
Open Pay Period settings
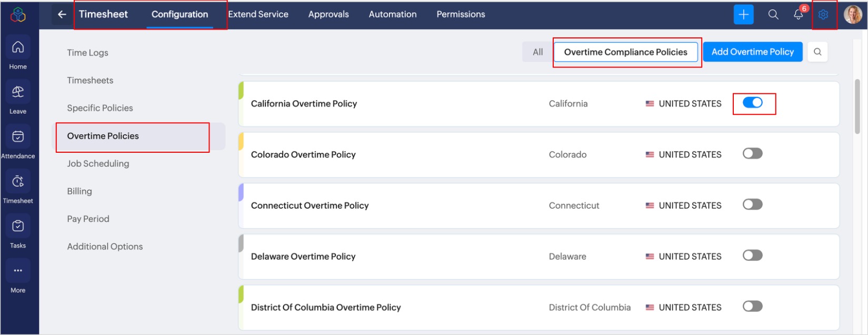(88, 219)
